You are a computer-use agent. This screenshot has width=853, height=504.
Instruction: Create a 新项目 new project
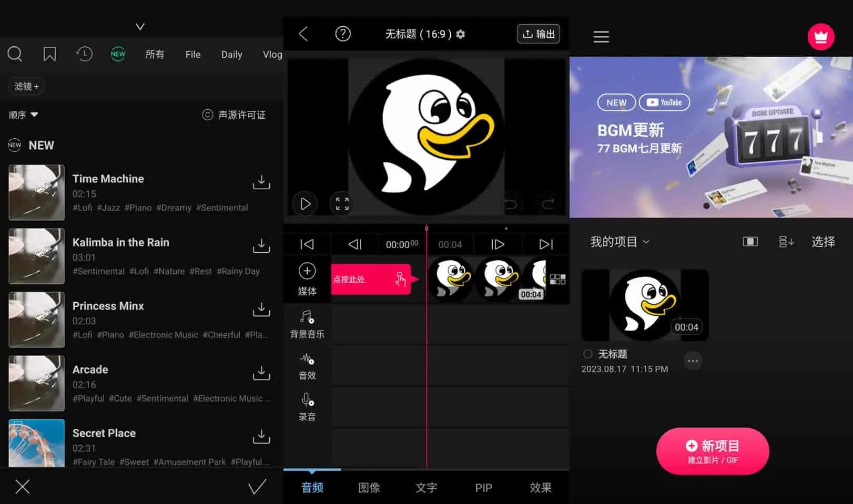click(712, 451)
